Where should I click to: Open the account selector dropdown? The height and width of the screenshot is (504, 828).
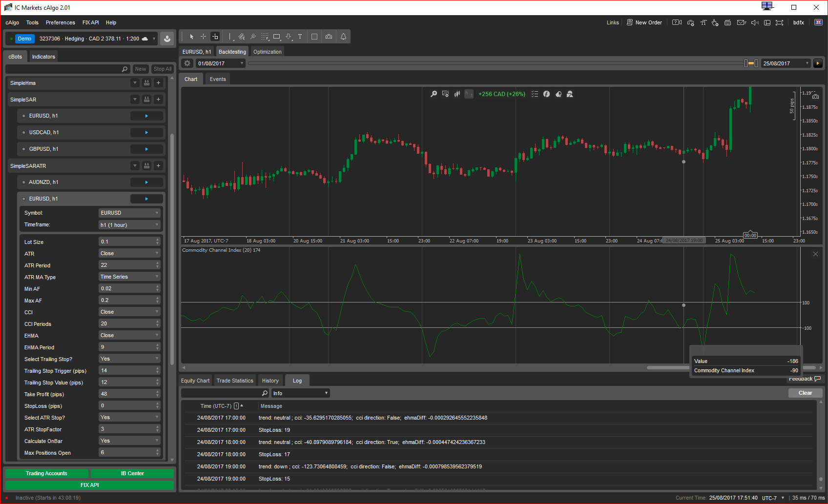coord(154,39)
